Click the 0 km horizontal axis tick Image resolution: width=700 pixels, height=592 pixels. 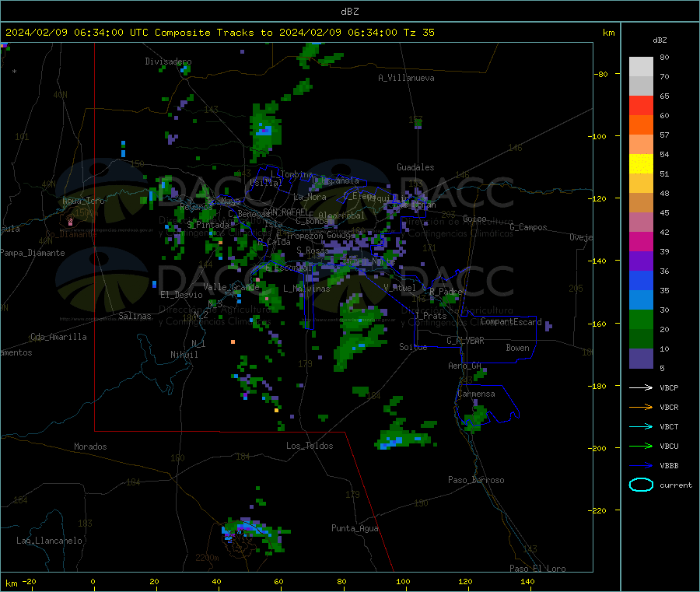(x=93, y=581)
